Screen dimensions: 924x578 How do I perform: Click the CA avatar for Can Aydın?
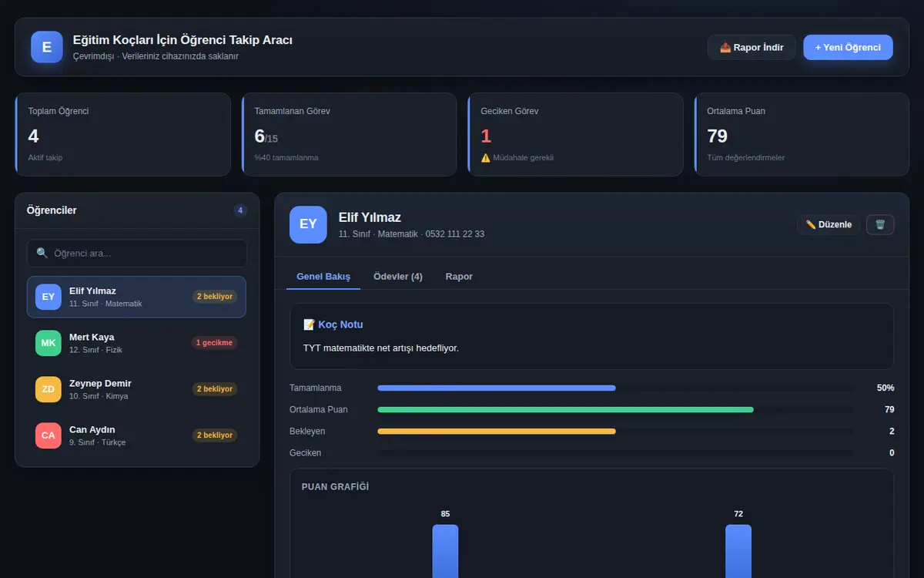[48, 435]
